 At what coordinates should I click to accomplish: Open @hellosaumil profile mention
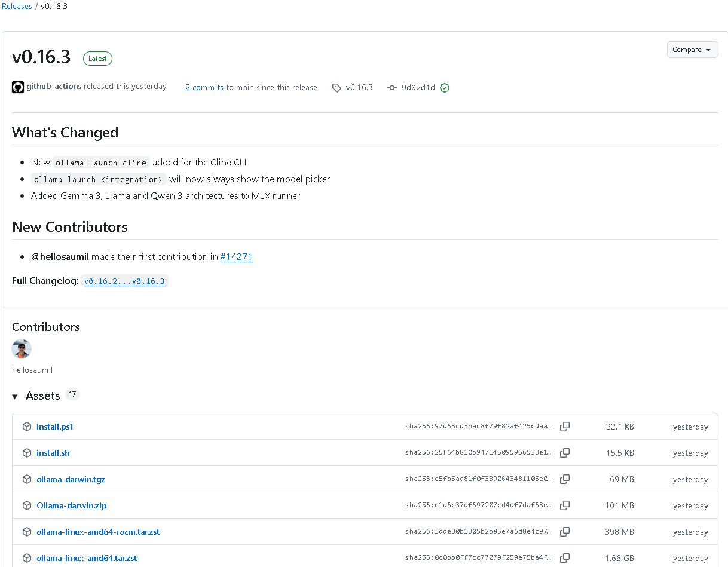60,257
